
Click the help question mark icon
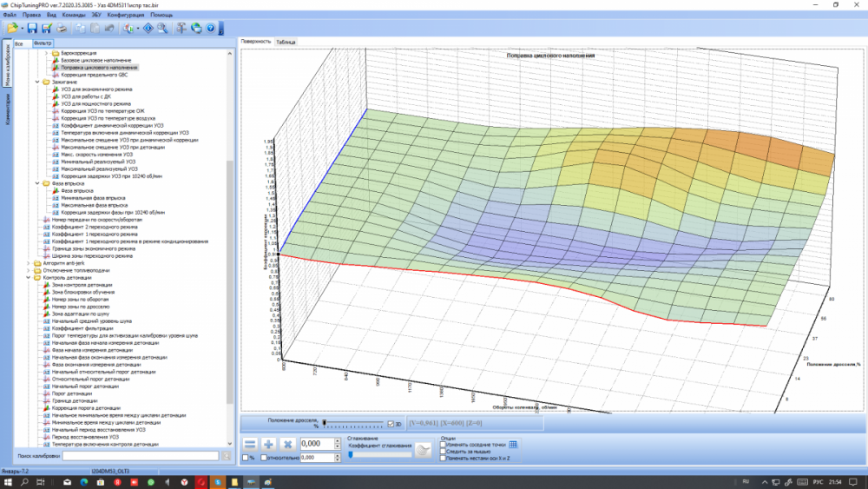211,28
